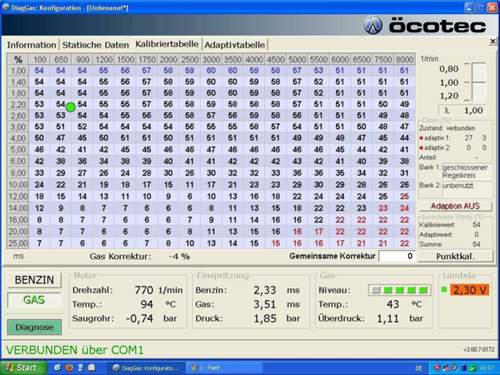Image resolution: width=500 pixels, height=375 pixels.
Task: Click the VERBUNDEN über COM1 status text
Action: (x=75, y=350)
